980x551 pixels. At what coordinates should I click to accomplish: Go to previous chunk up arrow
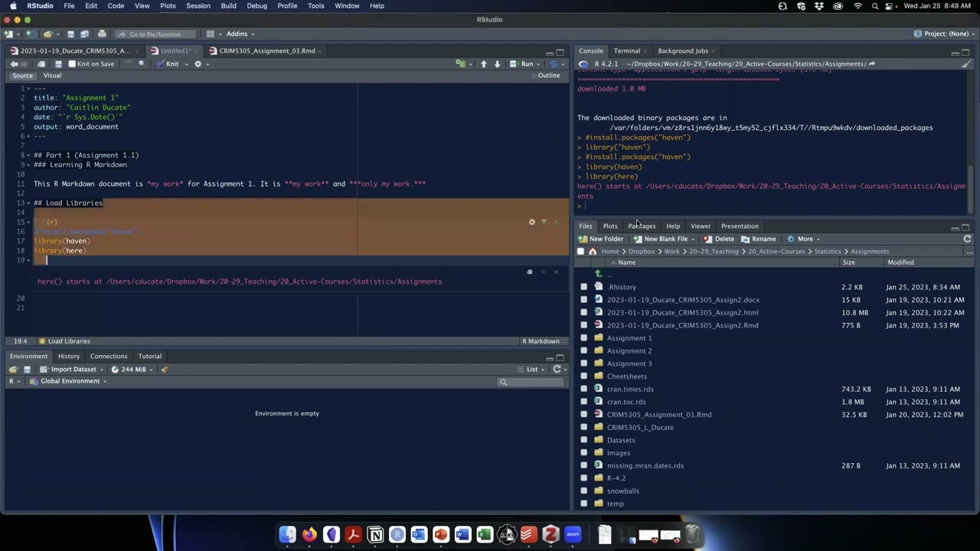[483, 64]
